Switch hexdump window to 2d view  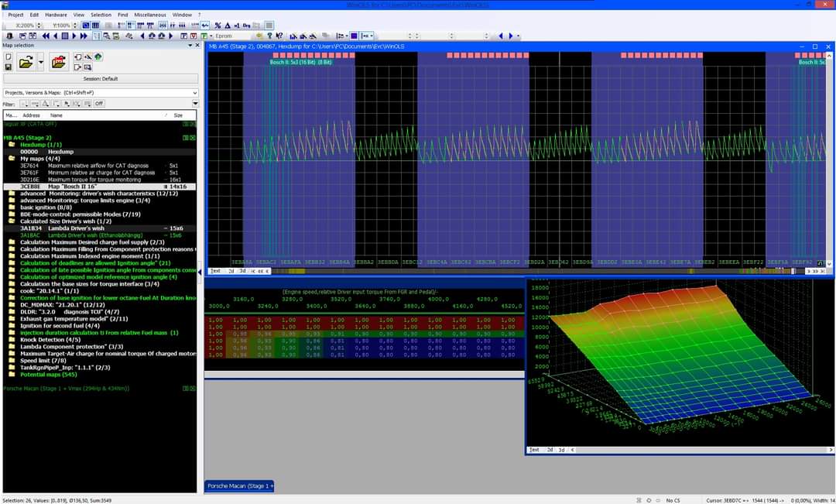231,271
